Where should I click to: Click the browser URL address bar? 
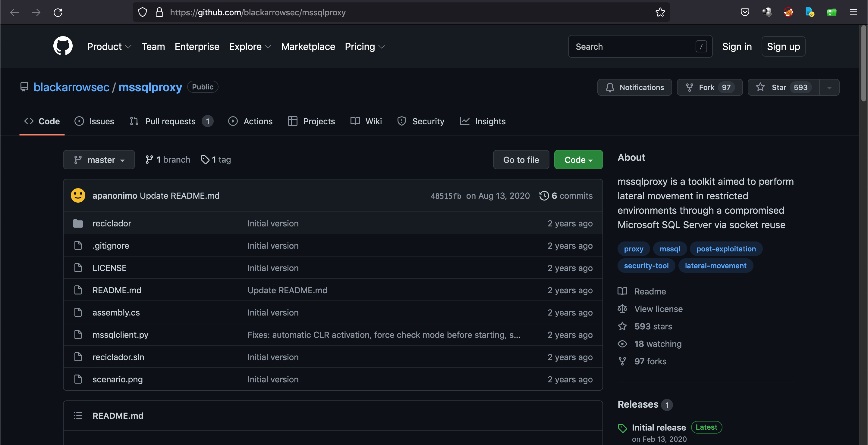[x=401, y=12]
